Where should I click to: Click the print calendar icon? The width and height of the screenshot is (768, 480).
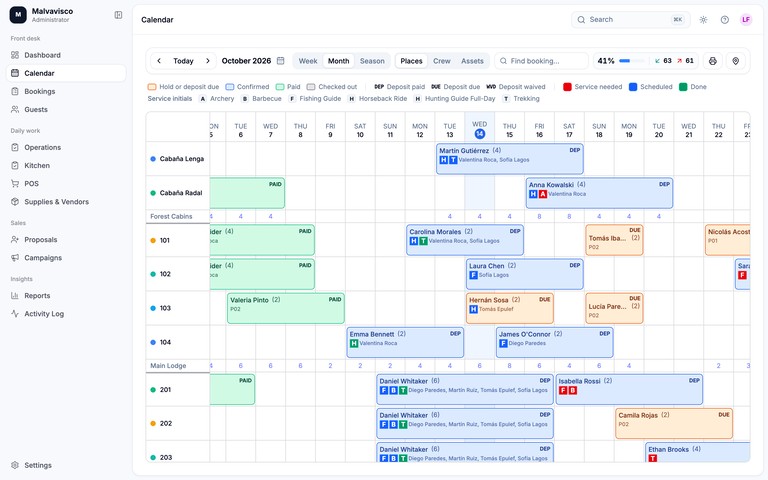713,61
